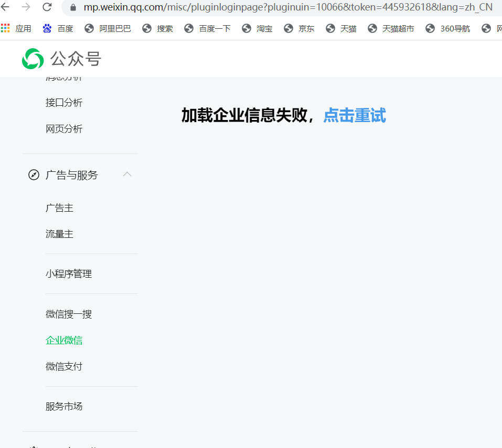Click the green 公众号 logo icon
502x448 pixels.
(x=33, y=59)
